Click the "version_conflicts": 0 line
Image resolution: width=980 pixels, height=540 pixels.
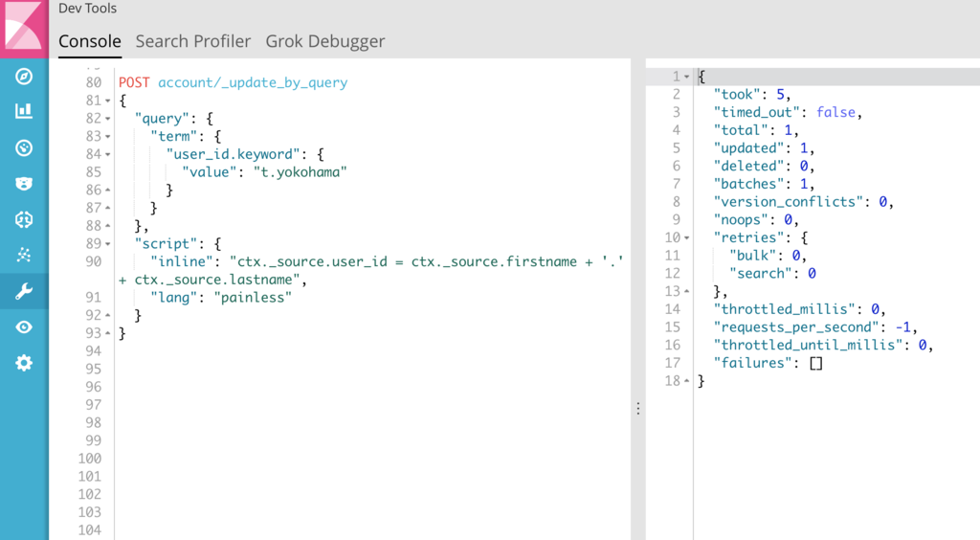coord(804,202)
